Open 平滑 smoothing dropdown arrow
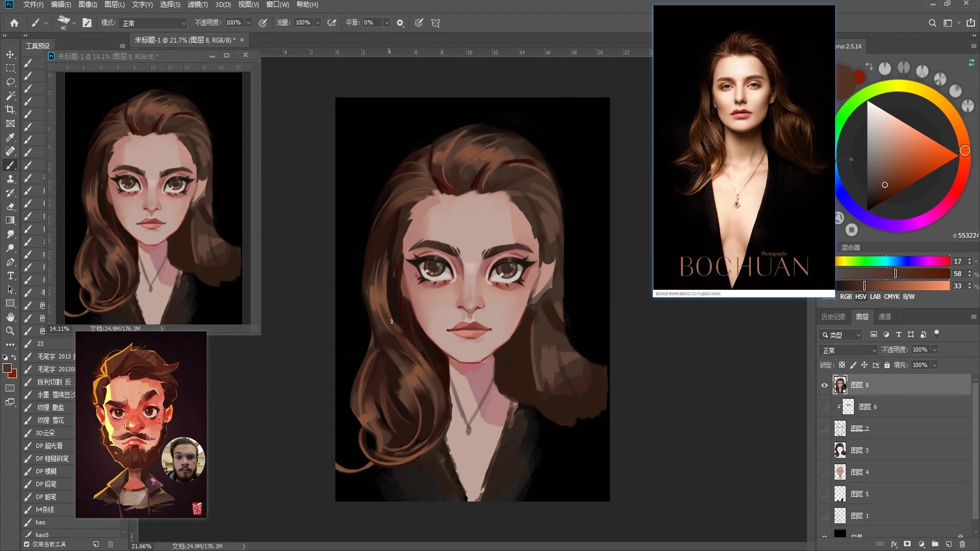 coord(386,22)
